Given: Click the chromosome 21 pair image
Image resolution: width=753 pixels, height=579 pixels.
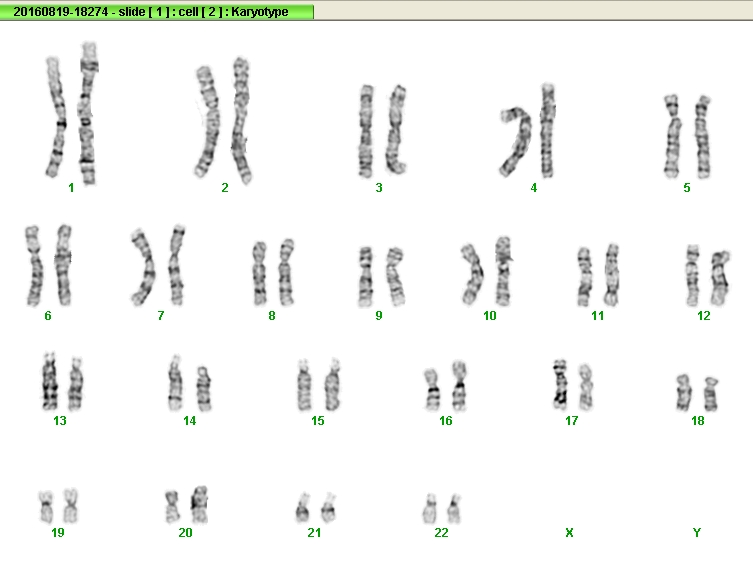Looking at the screenshot, I should click(x=316, y=507).
